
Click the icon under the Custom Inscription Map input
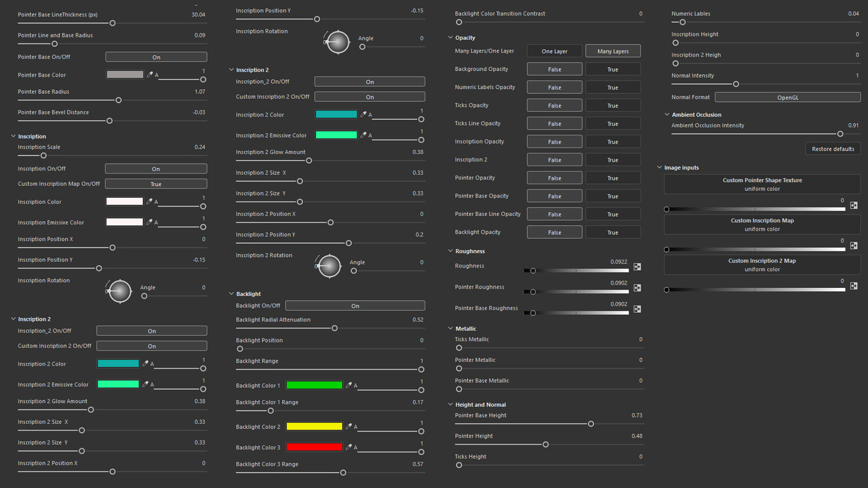pos(854,246)
